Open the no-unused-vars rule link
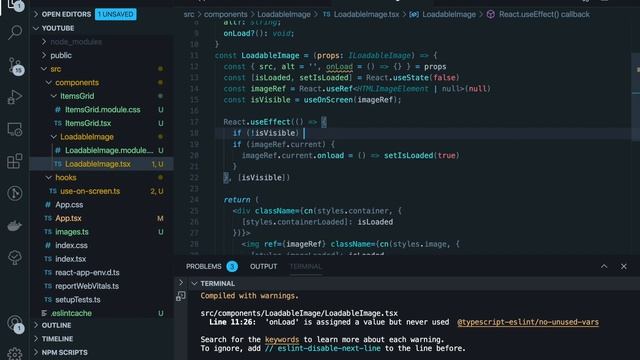 (528, 322)
